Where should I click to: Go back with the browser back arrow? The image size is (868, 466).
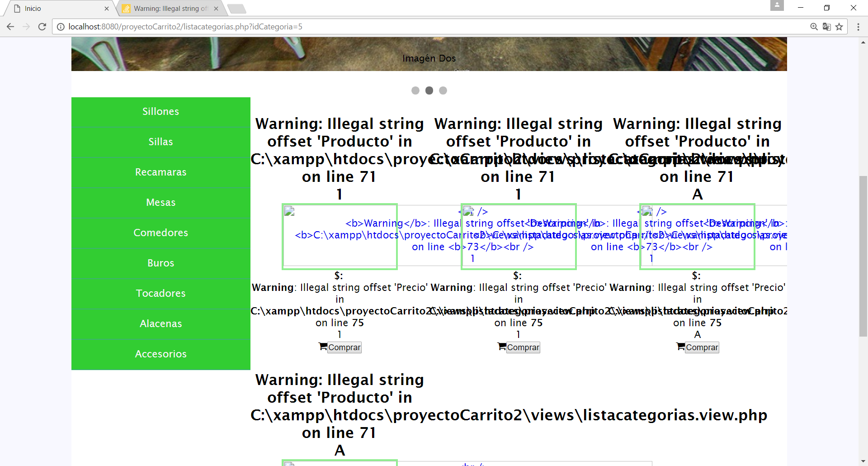(10, 27)
